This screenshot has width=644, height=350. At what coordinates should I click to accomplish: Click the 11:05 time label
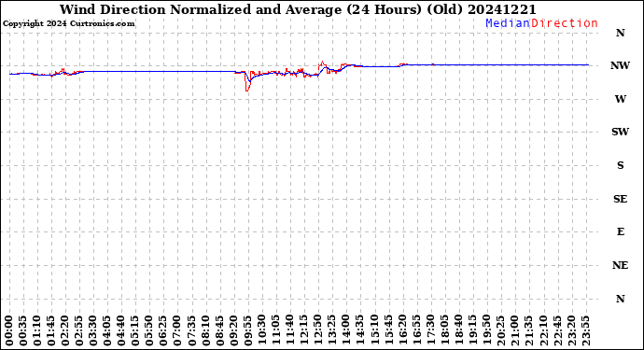coord(275,331)
